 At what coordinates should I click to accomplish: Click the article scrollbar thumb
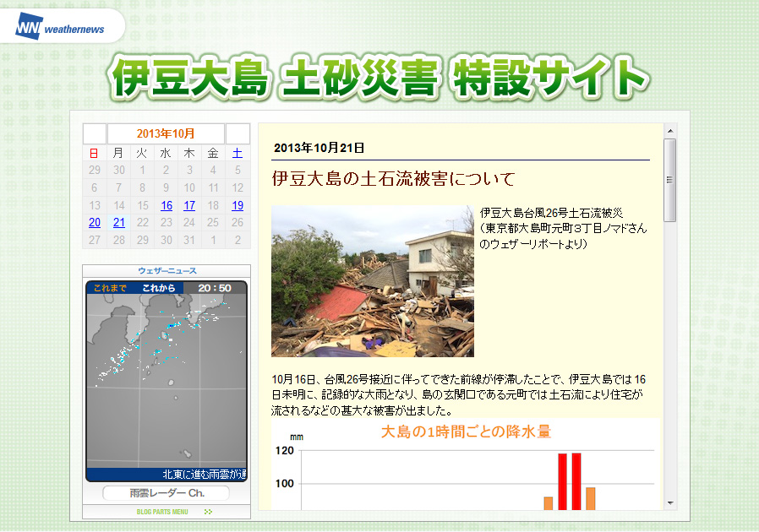click(x=670, y=180)
